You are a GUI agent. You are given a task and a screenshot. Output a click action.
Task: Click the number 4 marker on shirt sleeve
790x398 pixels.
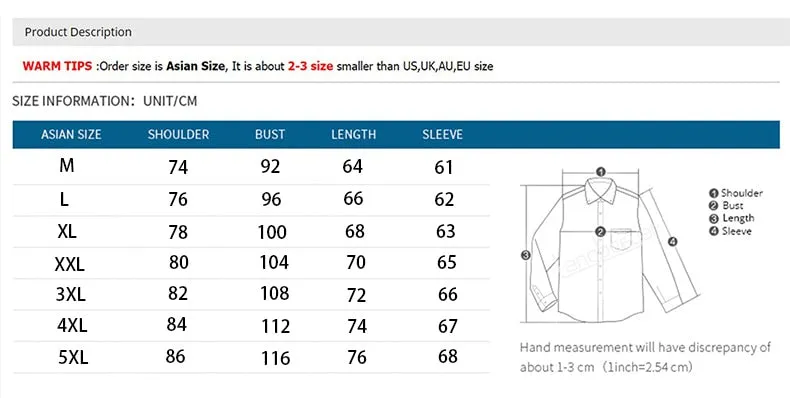(673, 242)
